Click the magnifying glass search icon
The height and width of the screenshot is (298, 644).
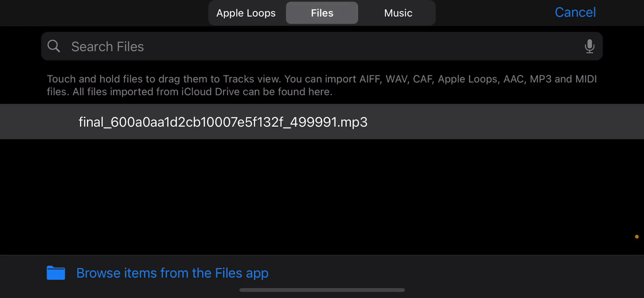coord(54,46)
